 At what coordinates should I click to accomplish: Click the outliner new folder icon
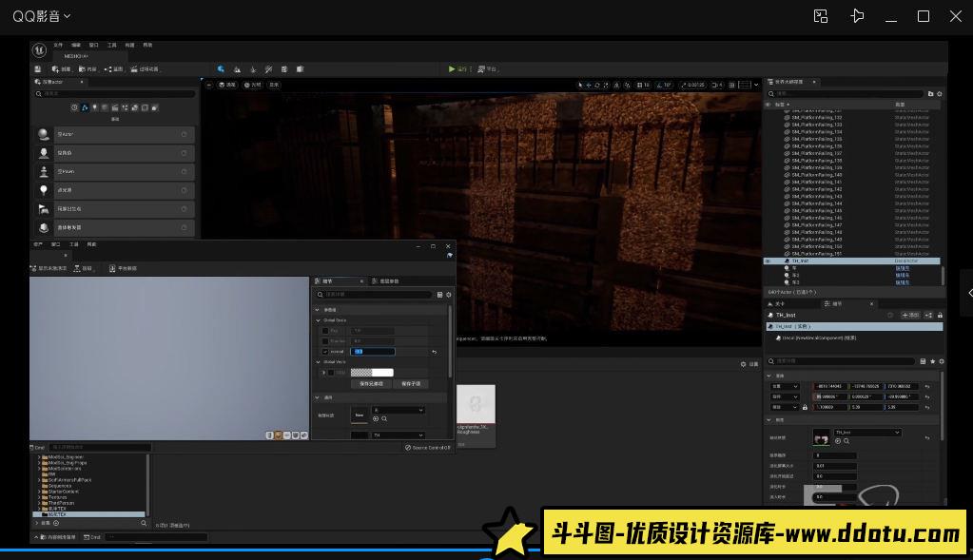(930, 93)
